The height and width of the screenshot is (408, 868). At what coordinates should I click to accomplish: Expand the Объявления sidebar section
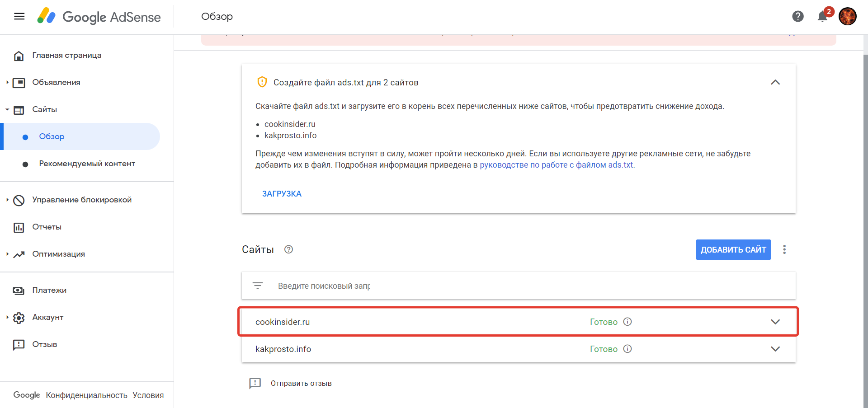8,82
